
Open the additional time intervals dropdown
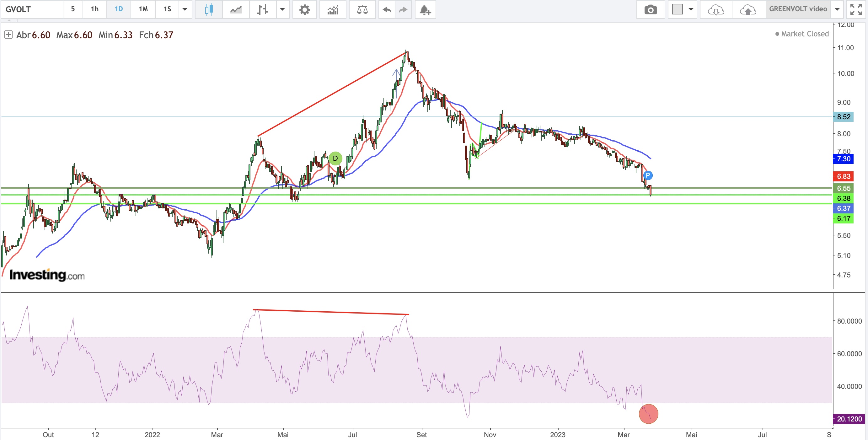click(185, 9)
